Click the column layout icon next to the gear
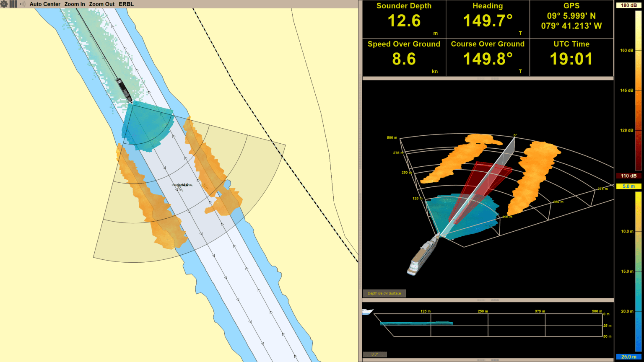 click(13, 4)
